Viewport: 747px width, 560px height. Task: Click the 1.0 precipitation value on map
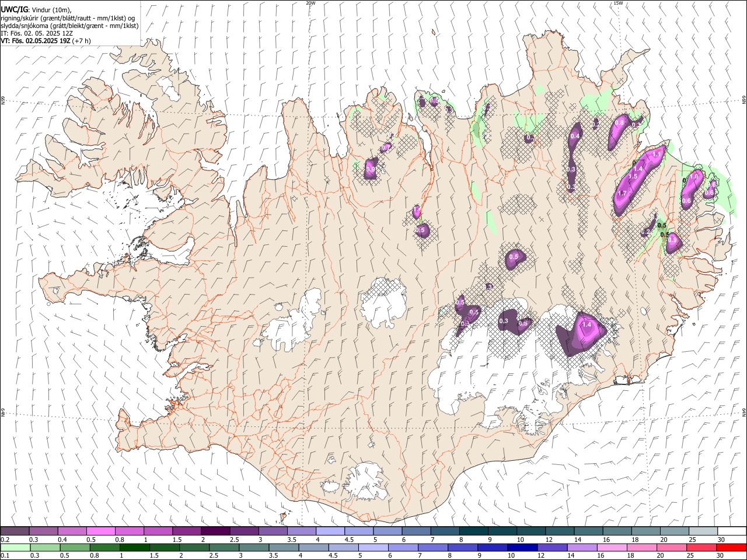click(694, 176)
